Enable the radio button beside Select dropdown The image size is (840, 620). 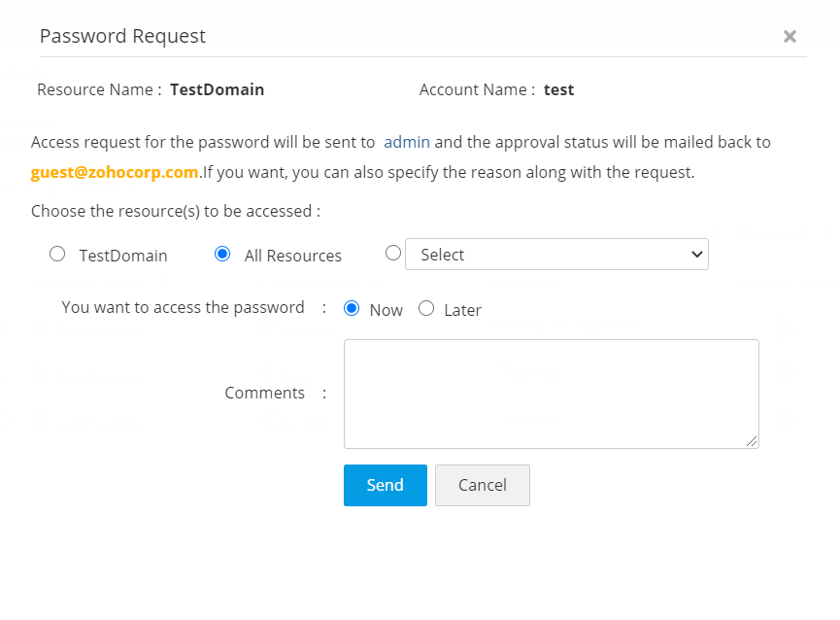(x=393, y=253)
